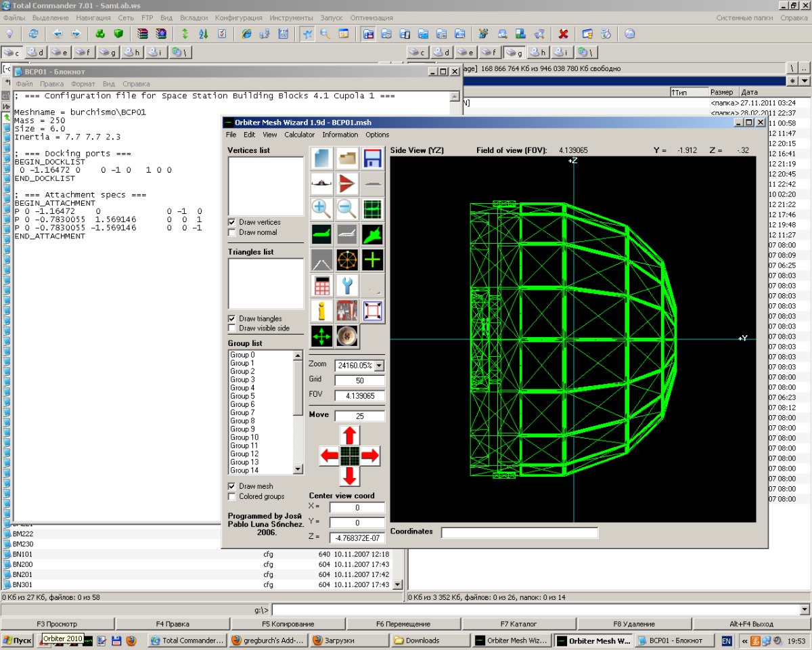The image size is (812, 650).
Task: Open the Calculator menu in Mesh Wizard
Action: pos(299,135)
